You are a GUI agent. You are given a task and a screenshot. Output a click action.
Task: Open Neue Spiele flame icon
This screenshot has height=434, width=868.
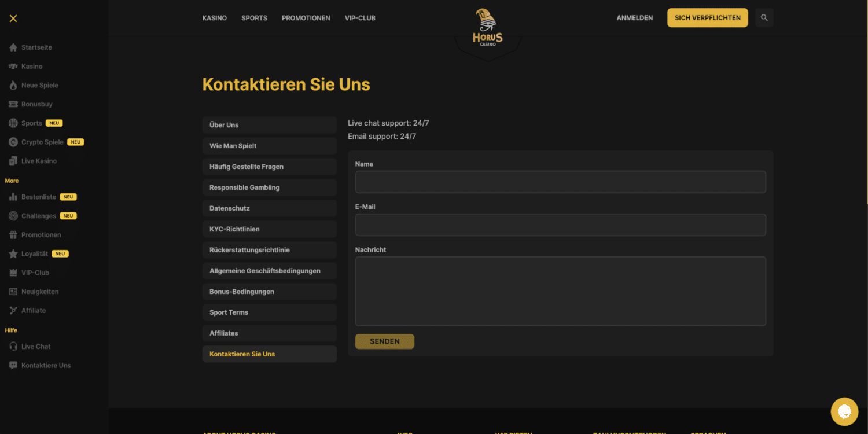13,85
